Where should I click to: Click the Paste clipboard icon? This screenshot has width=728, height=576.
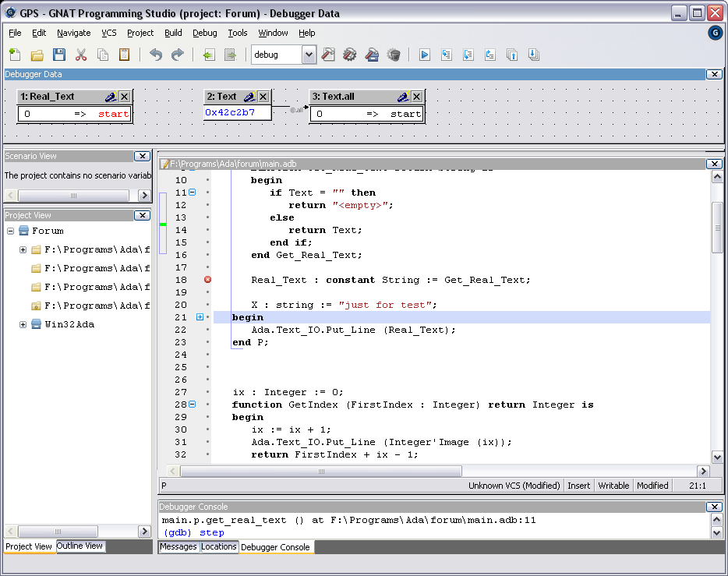pos(125,55)
